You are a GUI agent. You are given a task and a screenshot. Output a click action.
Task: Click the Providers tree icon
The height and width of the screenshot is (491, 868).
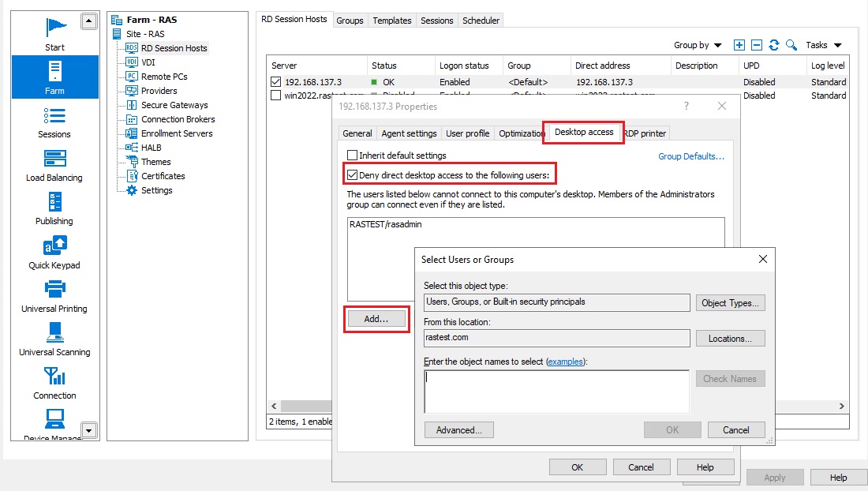(x=132, y=91)
